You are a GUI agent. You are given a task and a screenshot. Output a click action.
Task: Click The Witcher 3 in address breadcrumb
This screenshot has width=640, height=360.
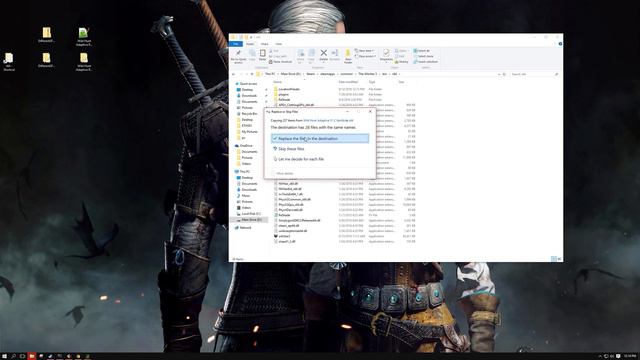click(368, 74)
